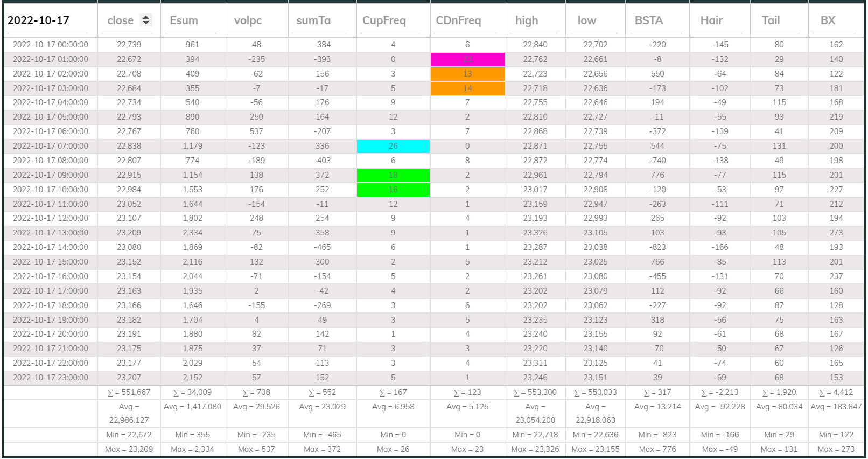Sort by the sumTa column header
The height and width of the screenshot is (459, 868).
click(x=313, y=20)
